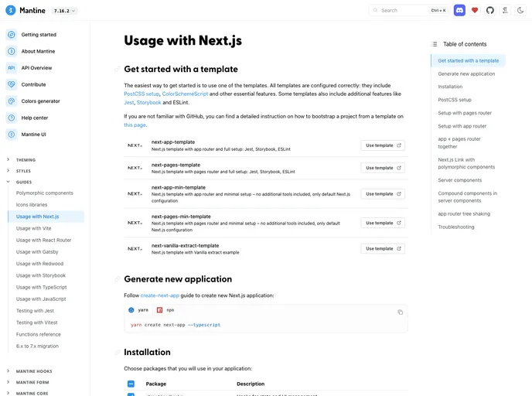Use template for next-vanilla-extract-template
The width and height of the screenshot is (532, 396).
[x=383, y=249]
